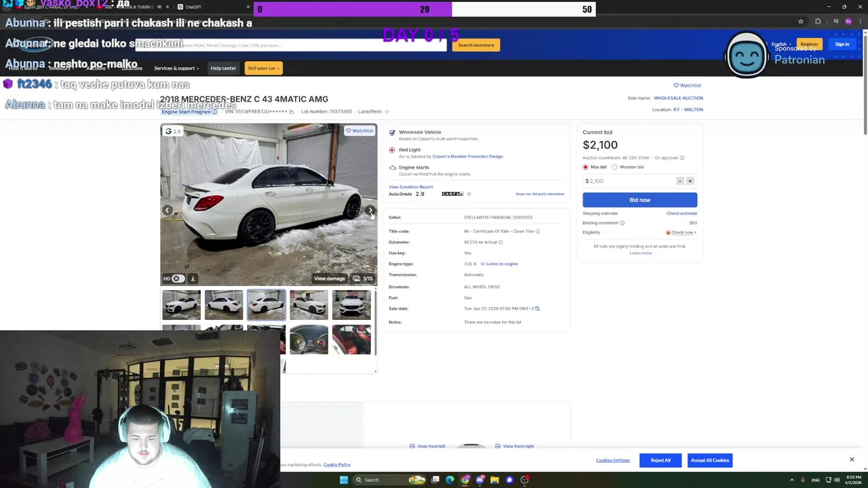Viewport: 868px width, 488px height.
Task: Open View Condition Report link
Action: (410, 187)
